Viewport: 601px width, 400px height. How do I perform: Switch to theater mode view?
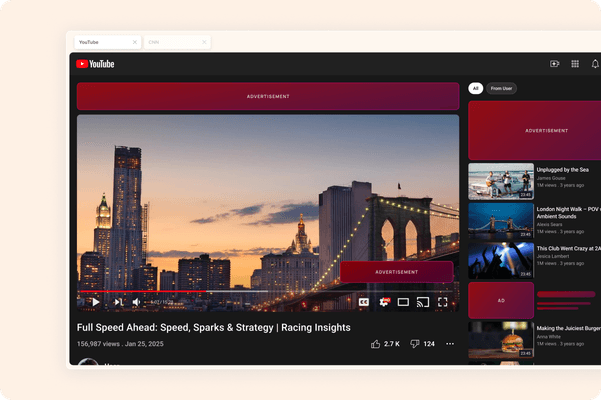pos(403,301)
